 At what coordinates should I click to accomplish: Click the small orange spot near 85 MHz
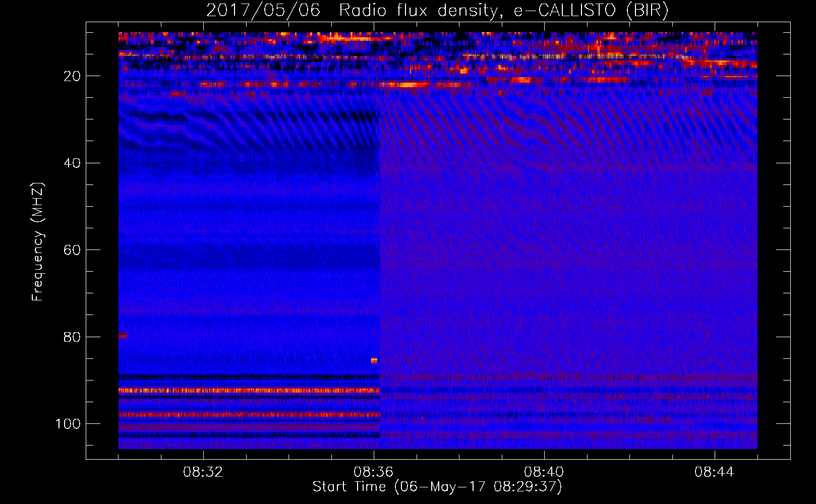(x=374, y=360)
